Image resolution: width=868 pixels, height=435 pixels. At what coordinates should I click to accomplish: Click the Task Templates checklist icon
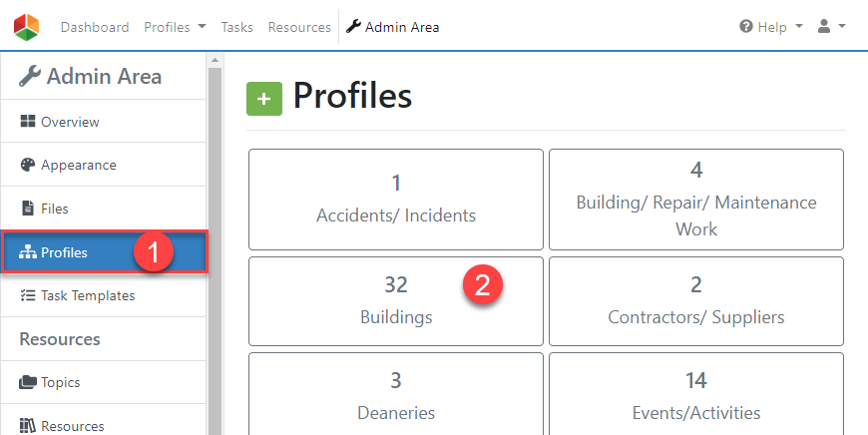coord(28,295)
